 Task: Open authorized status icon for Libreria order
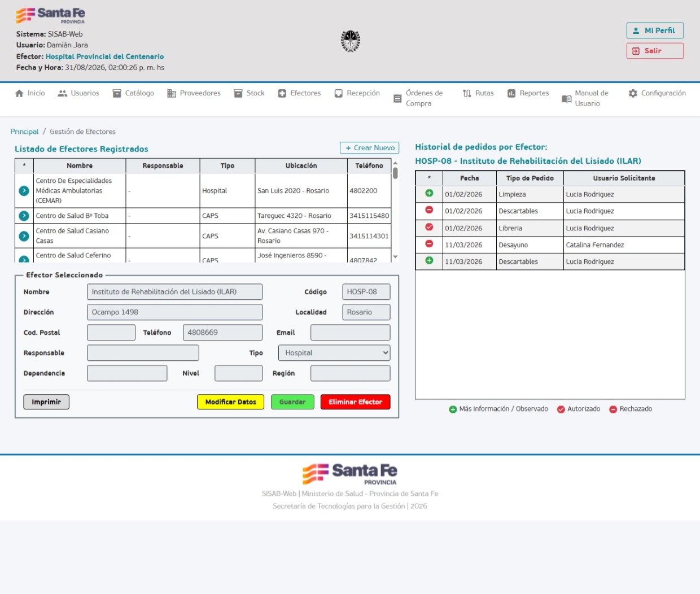tap(429, 228)
